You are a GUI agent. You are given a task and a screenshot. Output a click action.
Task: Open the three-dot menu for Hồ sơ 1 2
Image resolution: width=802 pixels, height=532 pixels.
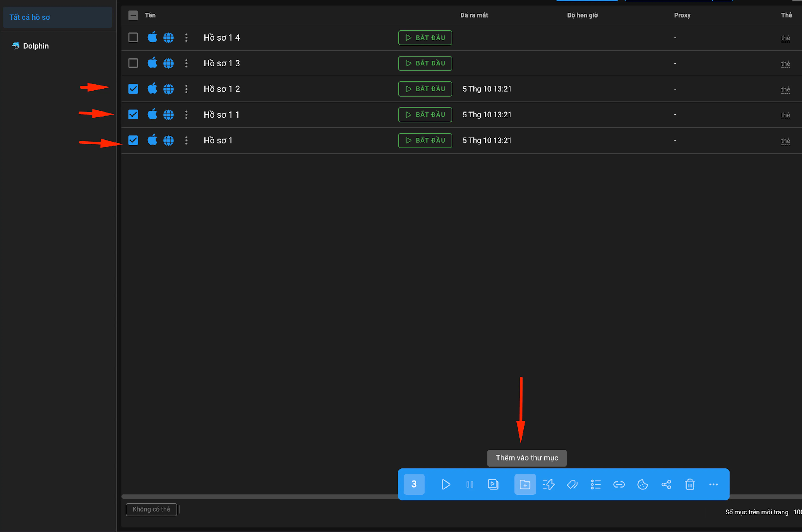click(186, 89)
